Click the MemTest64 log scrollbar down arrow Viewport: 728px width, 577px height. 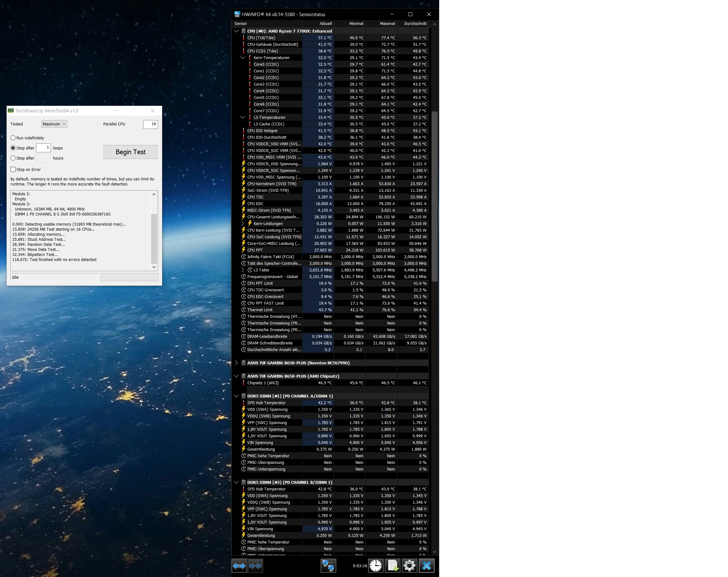click(154, 267)
